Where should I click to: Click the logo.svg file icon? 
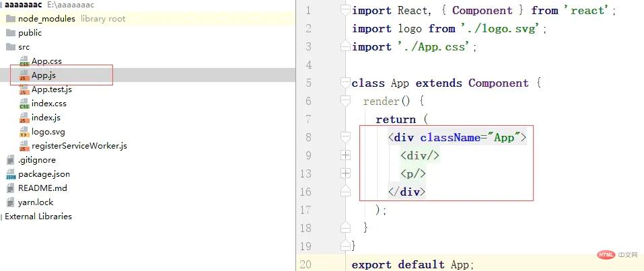click(24, 132)
